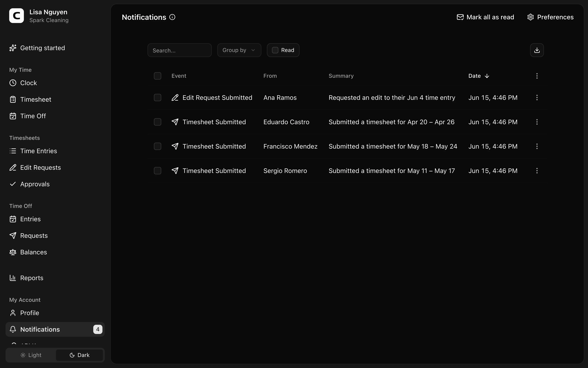Screen dimensions: 588x368
Task: Open row menu for Ana Ramos notification
Action: coord(537,98)
